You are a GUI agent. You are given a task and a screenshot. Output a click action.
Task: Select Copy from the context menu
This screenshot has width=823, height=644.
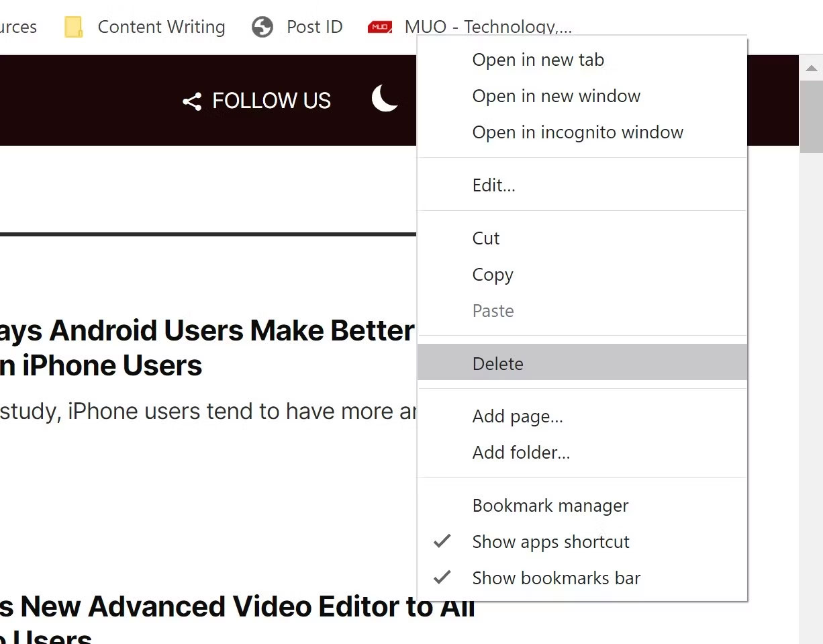(x=582, y=275)
